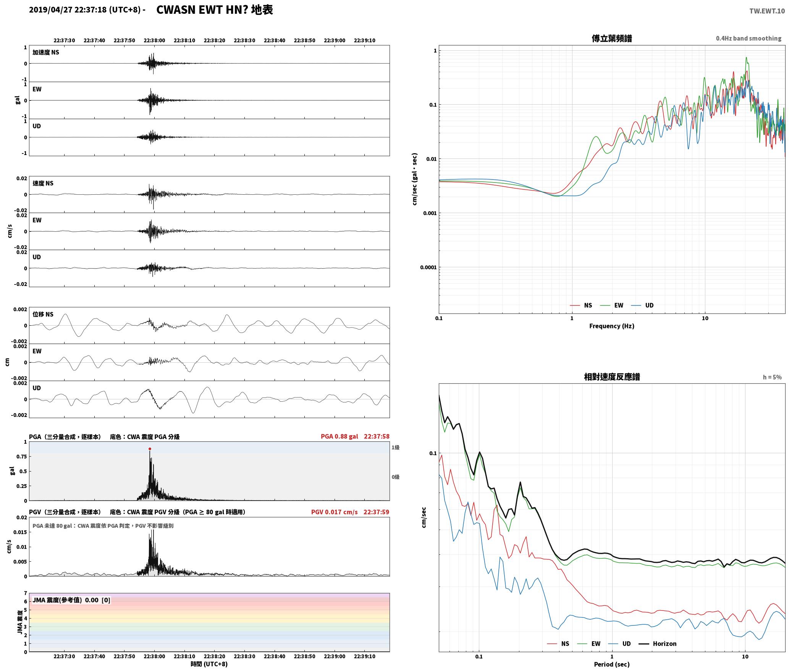Click the red NS legend line in Fourier spectrum
The height and width of the screenshot is (672, 789).
coord(575,305)
